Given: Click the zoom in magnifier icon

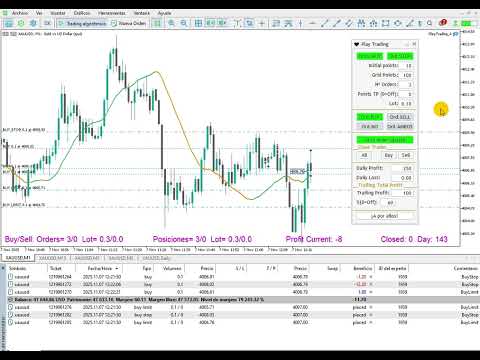Looking at the screenshot, I should [x=171, y=23].
